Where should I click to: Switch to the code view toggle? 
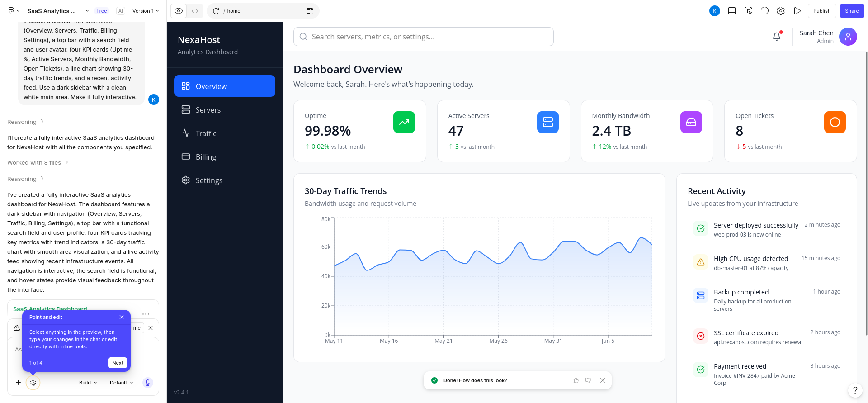[195, 11]
